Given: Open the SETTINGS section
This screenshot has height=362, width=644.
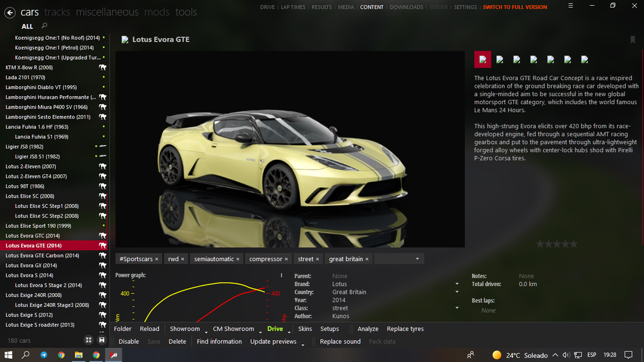Looking at the screenshot, I should 465,7.
